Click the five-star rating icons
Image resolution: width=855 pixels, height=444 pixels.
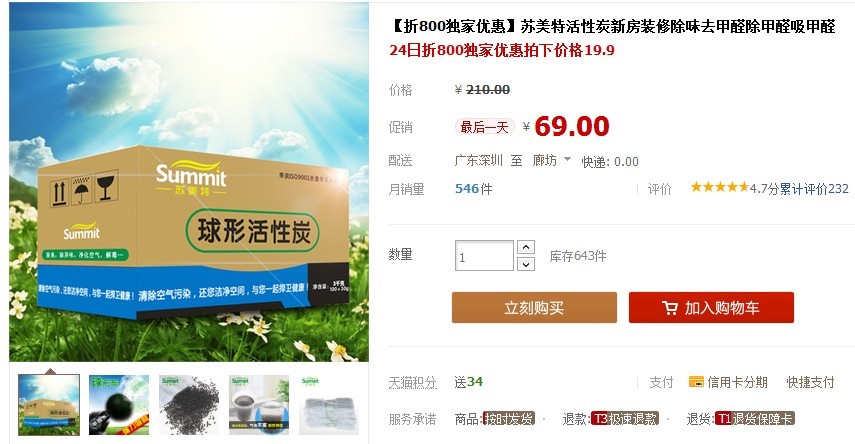pos(720,188)
